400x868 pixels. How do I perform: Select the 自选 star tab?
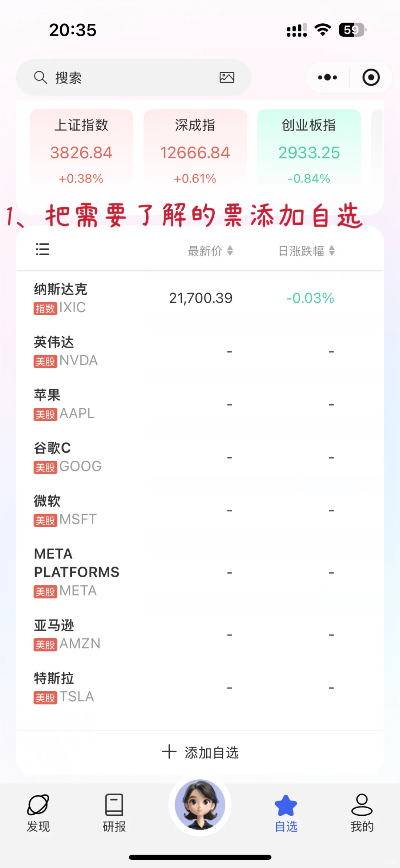coord(286,813)
